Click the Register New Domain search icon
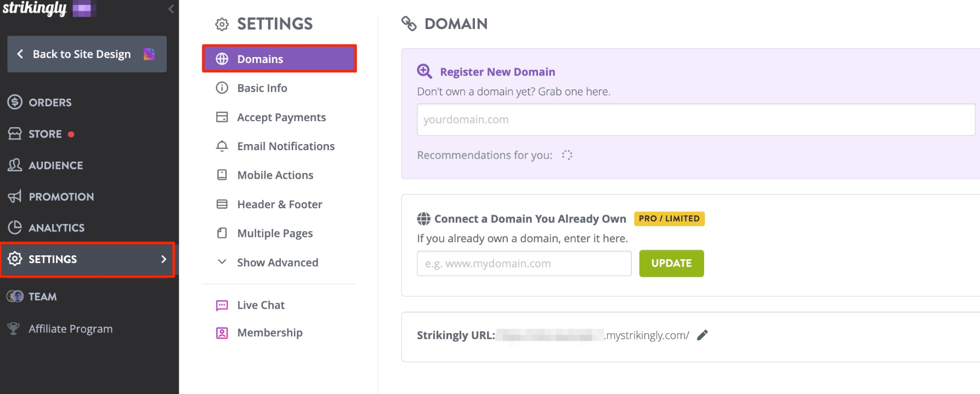 (x=424, y=71)
